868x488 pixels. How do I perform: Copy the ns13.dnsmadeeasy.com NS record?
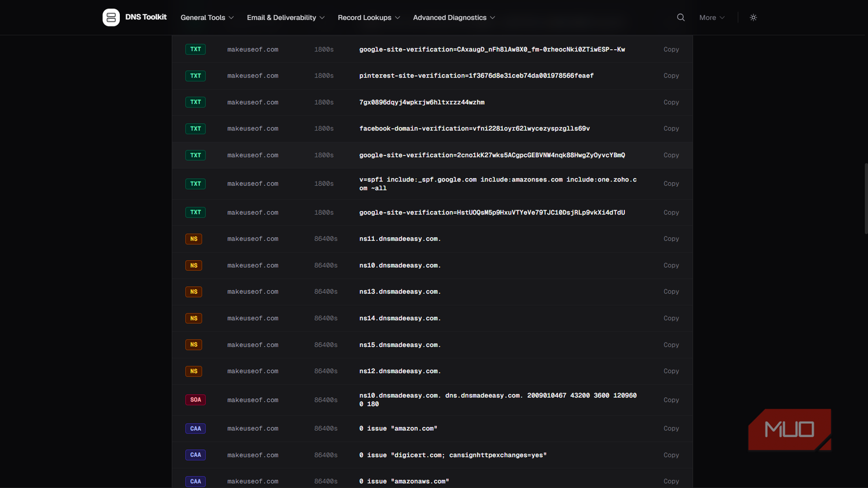671,292
